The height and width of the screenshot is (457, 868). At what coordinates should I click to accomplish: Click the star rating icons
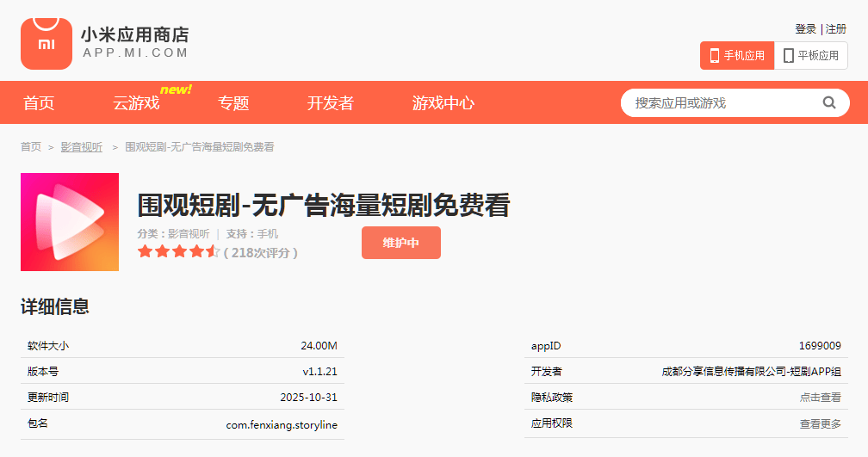click(x=178, y=251)
